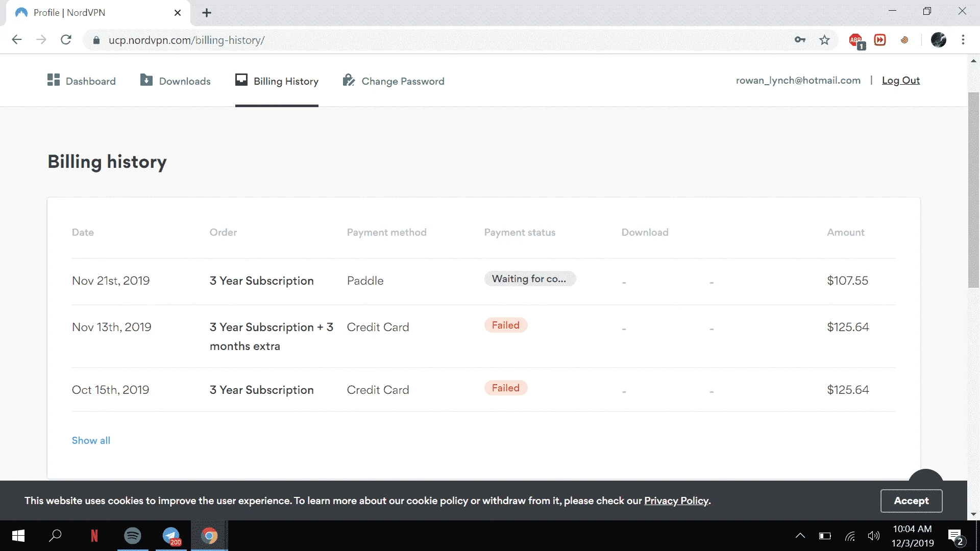Click the battery status tray icon

point(825,536)
